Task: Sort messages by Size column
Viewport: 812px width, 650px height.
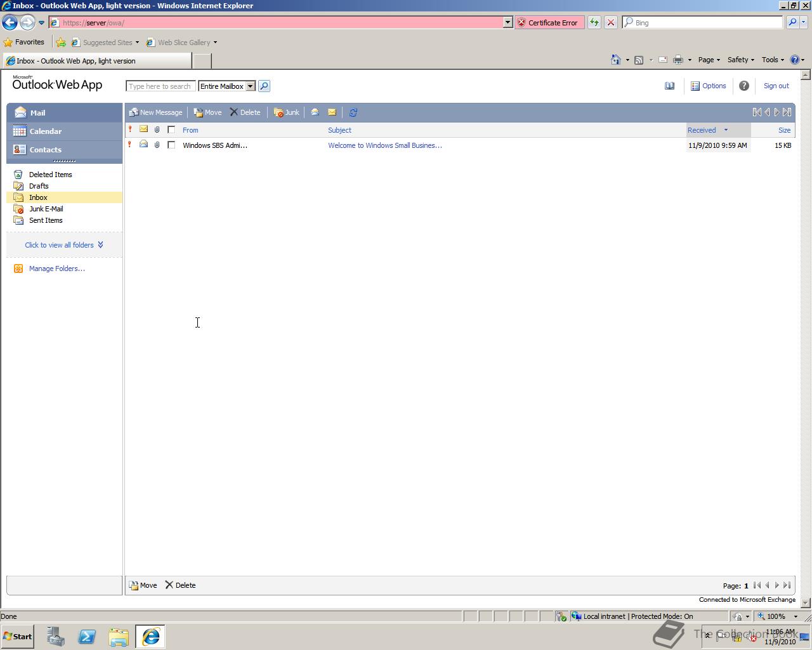Action: pyautogui.click(x=784, y=130)
